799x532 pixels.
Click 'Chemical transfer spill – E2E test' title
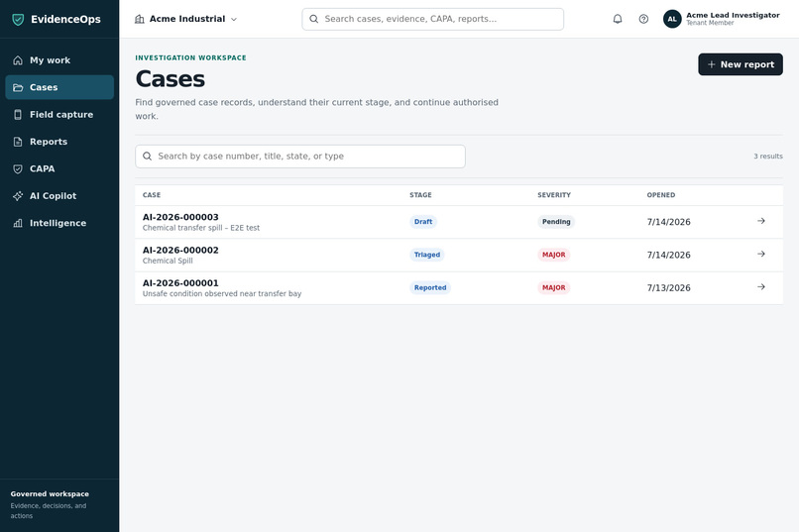(201, 228)
